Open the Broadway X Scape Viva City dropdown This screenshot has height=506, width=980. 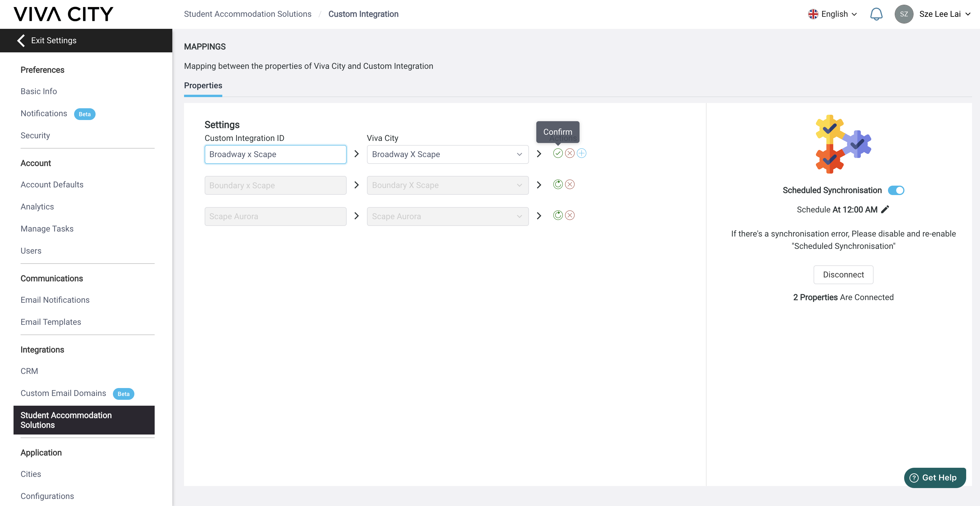click(448, 154)
